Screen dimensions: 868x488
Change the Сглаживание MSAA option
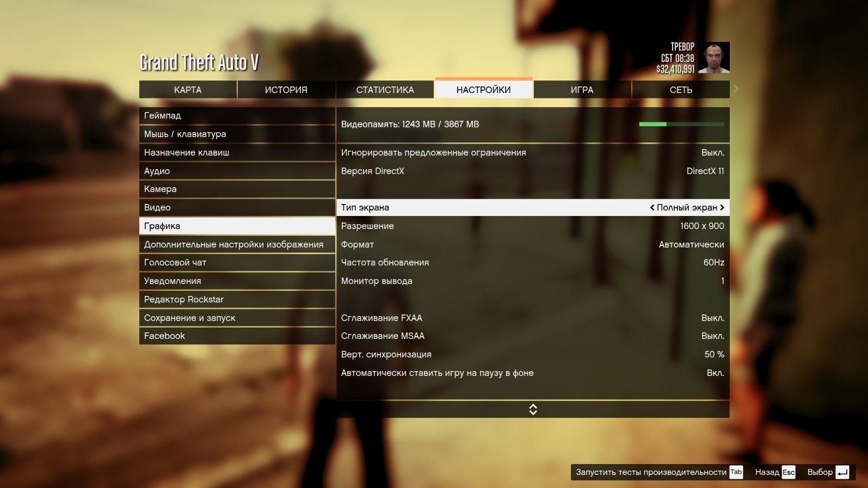pyautogui.click(x=533, y=336)
